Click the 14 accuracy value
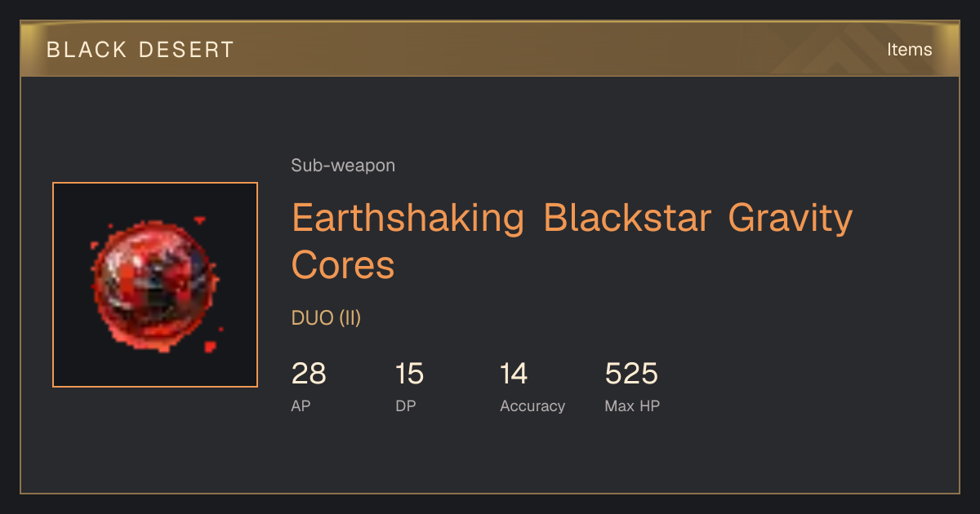The image size is (980, 514). point(514,374)
